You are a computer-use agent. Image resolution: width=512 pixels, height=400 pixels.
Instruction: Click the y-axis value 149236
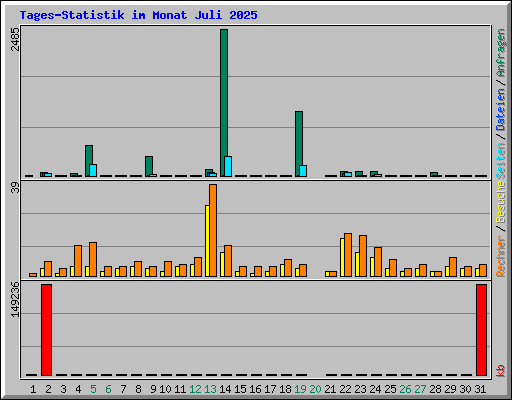15,300
